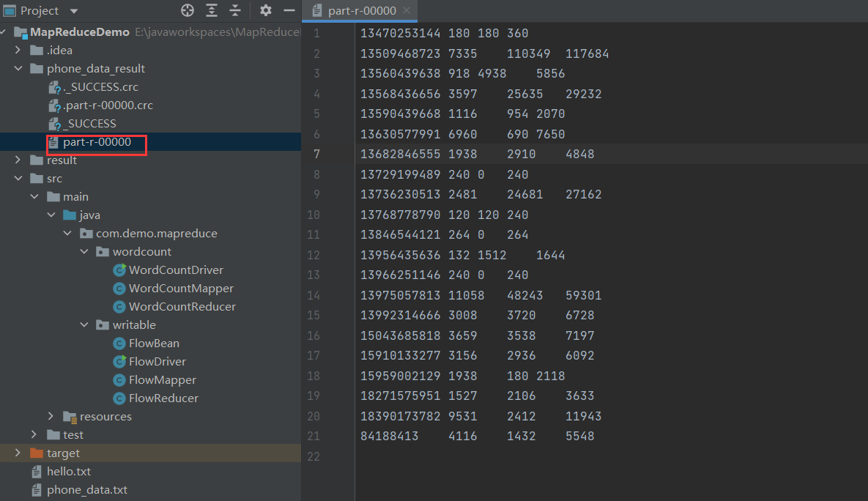
Task: Open the FlowMapper class
Action: pos(162,379)
